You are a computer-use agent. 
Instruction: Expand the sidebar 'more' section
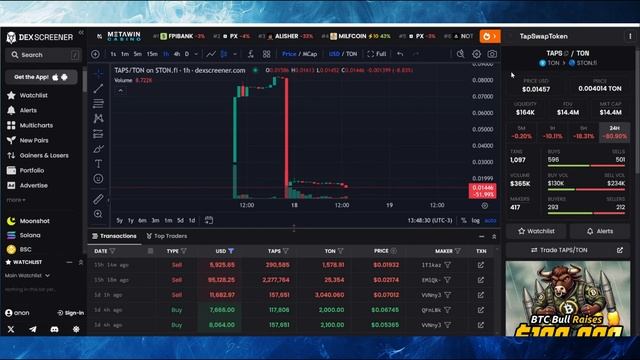coord(16,200)
